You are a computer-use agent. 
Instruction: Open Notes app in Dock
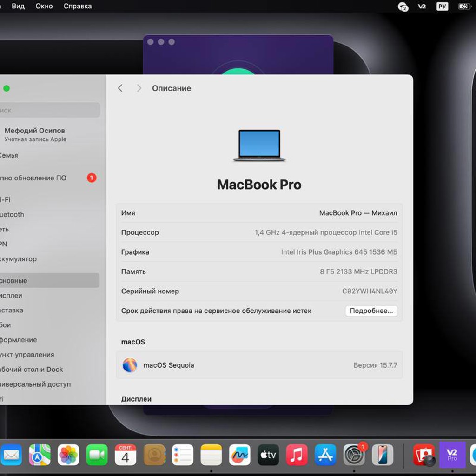point(212,455)
